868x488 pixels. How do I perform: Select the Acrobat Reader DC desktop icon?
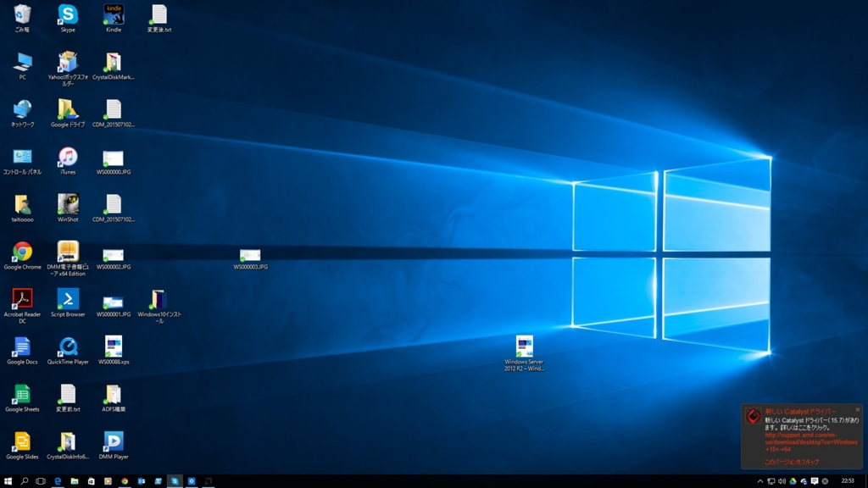(x=22, y=305)
